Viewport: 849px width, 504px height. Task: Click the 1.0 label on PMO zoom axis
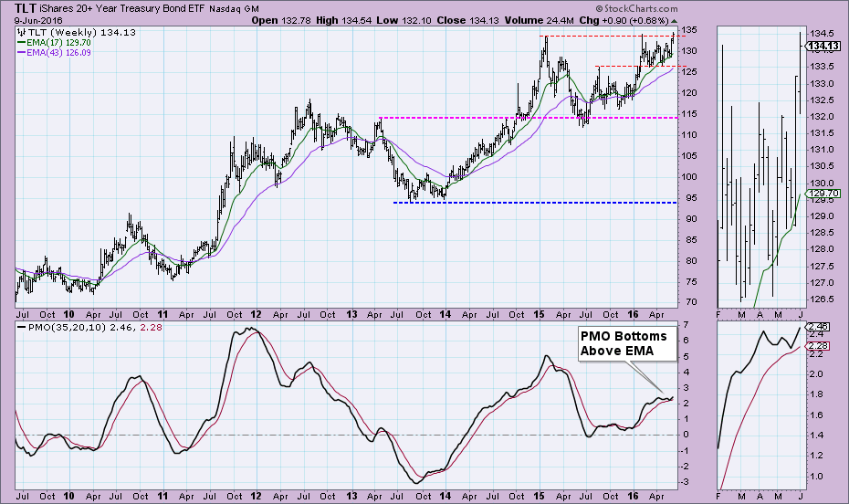click(816, 477)
